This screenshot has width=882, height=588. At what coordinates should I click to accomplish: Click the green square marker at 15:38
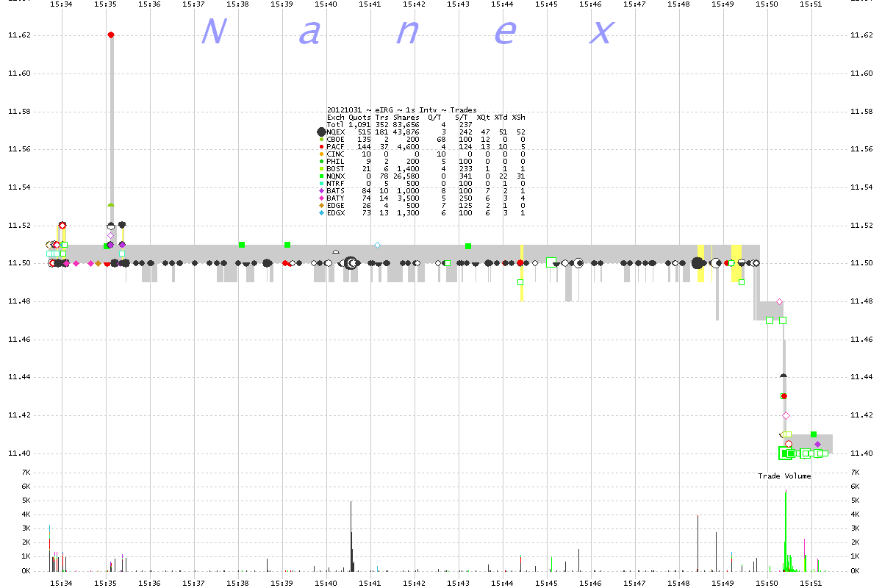(241, 245)
